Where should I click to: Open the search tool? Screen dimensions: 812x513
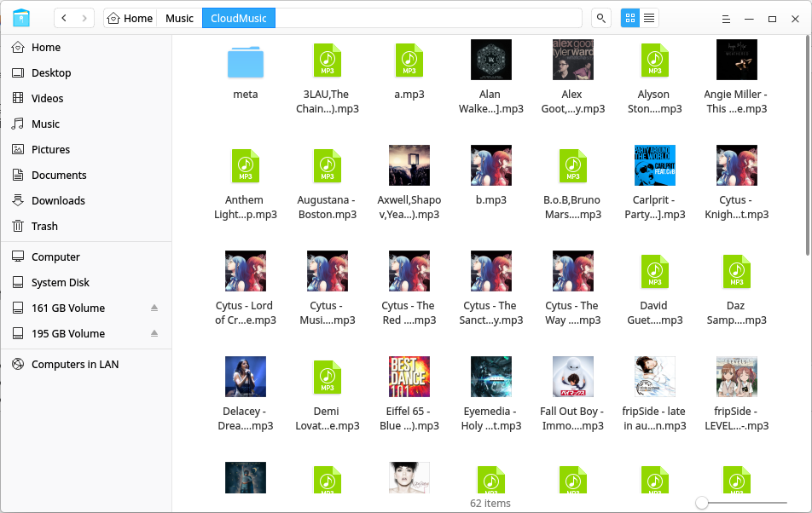tap(600, 18)
